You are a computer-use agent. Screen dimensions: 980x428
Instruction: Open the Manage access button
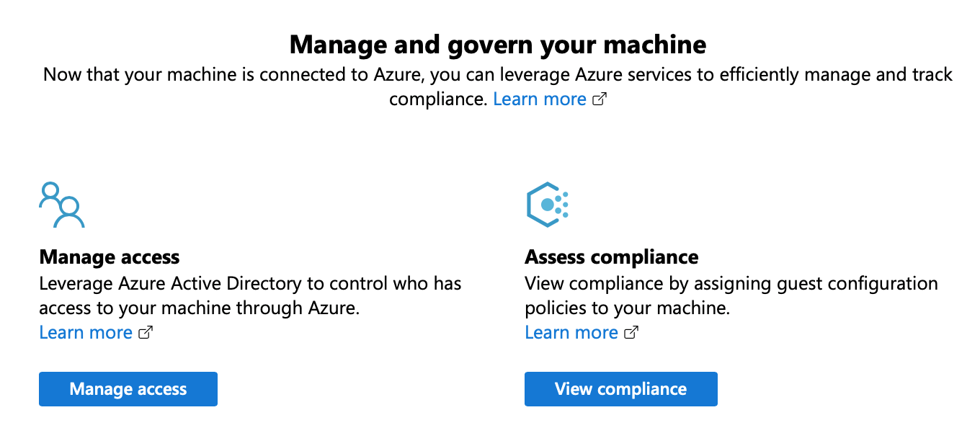[128, 389]
